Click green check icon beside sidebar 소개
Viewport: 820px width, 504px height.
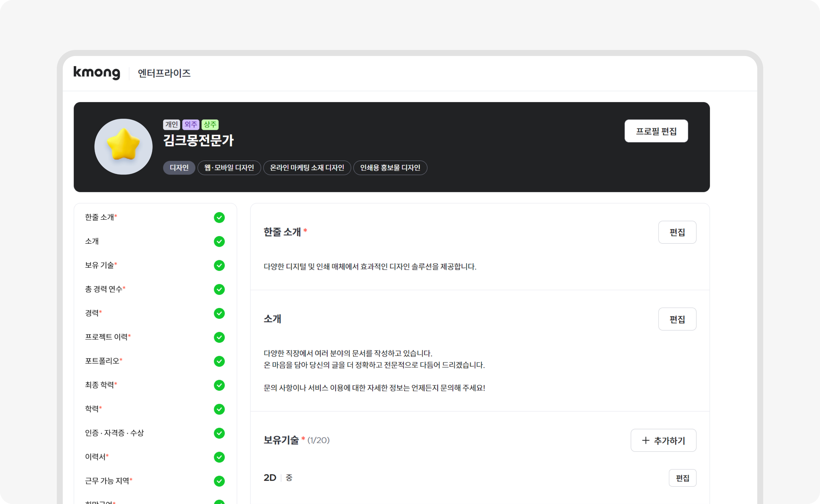point(219,242)
